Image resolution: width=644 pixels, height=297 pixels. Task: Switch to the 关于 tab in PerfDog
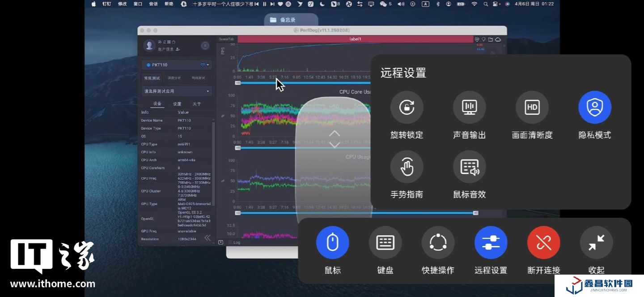[x=197, y=104]
